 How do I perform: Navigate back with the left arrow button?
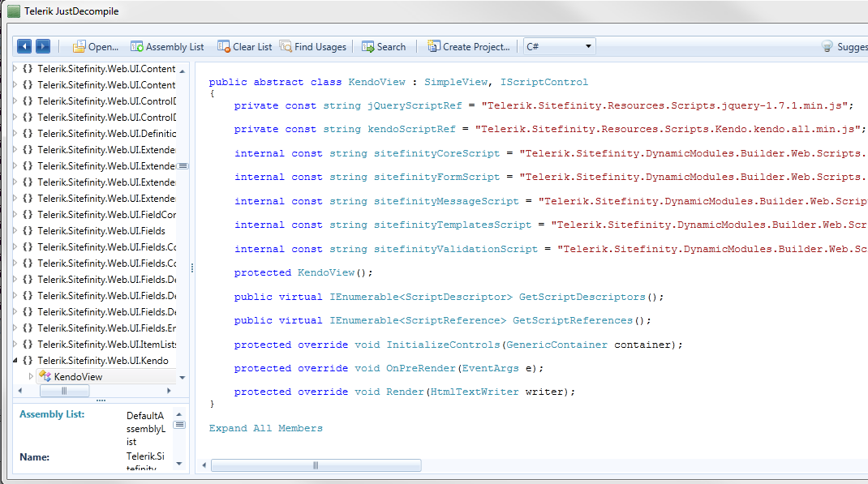(24, 46)
